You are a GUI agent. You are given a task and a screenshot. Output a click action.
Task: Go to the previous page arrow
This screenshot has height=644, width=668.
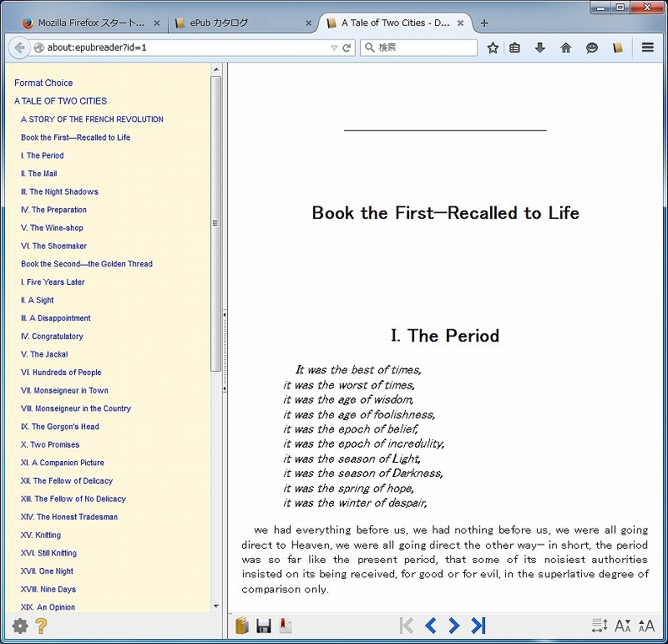431,626
